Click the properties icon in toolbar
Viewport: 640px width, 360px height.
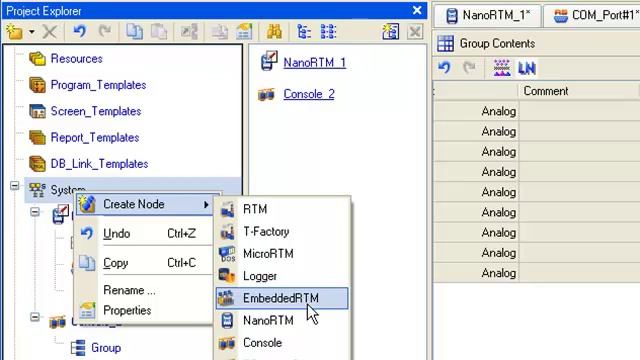244,31
